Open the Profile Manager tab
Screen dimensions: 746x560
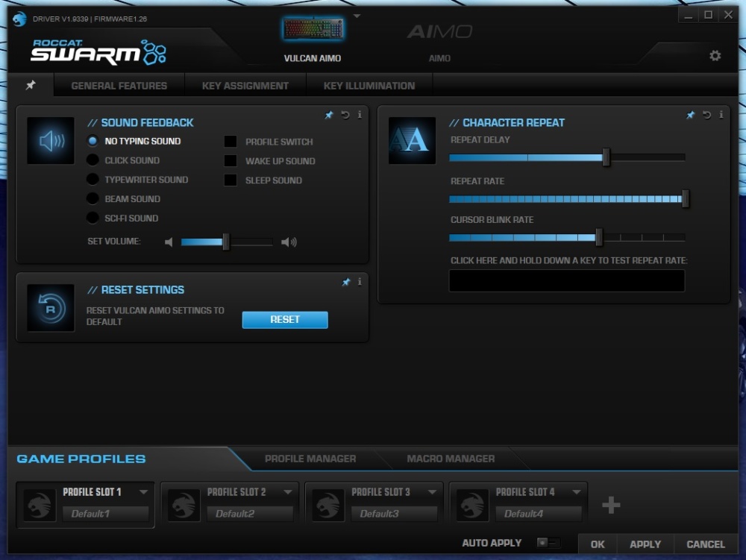(310, 459)
